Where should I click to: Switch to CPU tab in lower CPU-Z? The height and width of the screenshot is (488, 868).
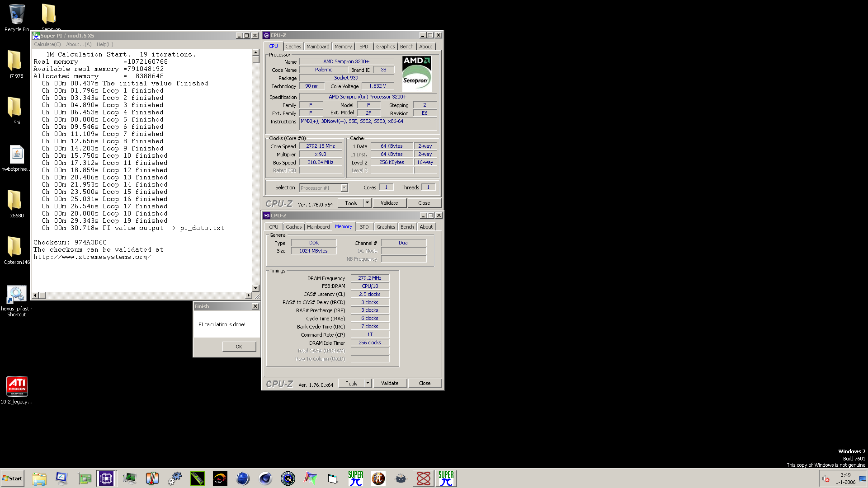click(274, 227)
